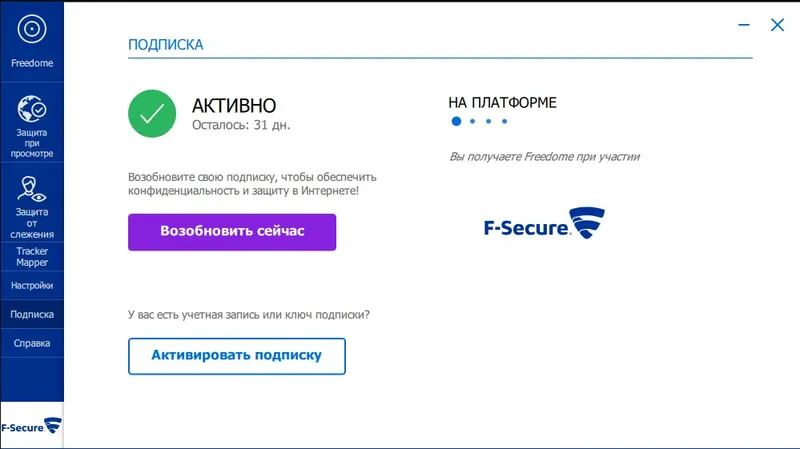Switch to the second carousel dot

tap(473, 121)
